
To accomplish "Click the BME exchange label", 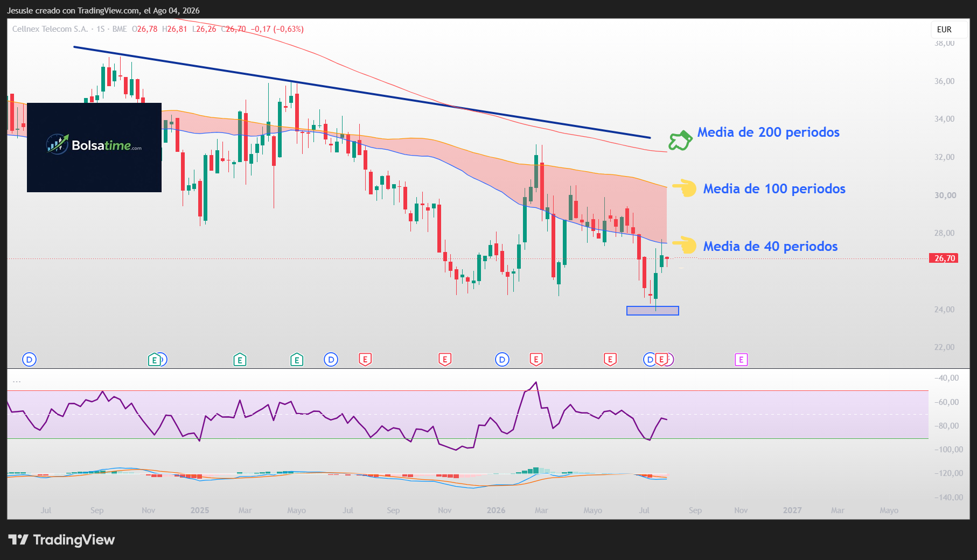I will 120,29.
